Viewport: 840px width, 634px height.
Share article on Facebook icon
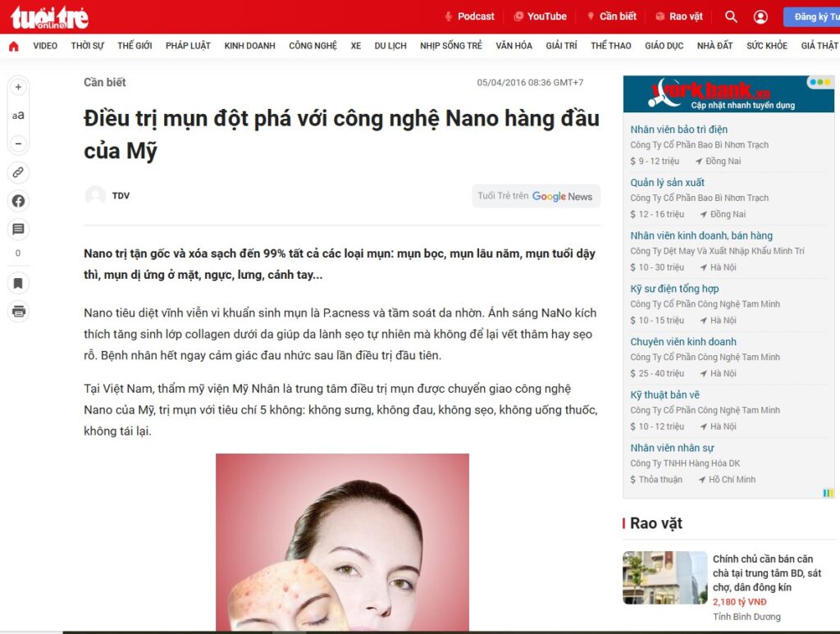pyautogui.click(x=18, y=201)
